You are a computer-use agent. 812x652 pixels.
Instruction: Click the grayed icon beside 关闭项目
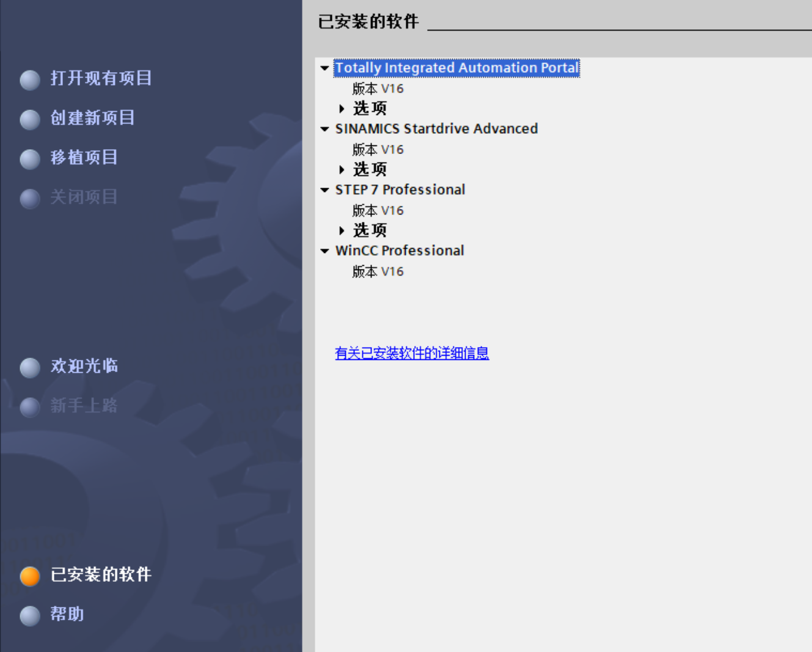click(x=29, y=198)
